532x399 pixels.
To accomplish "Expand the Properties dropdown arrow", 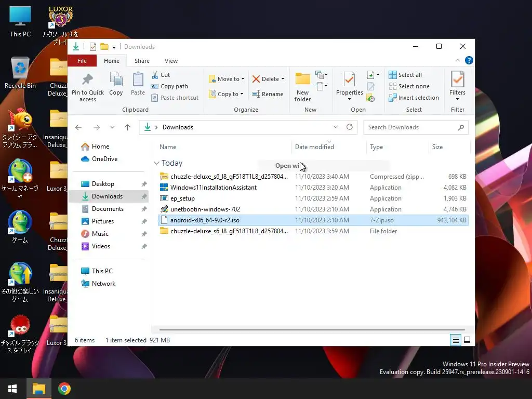I will tap(350, 99).
